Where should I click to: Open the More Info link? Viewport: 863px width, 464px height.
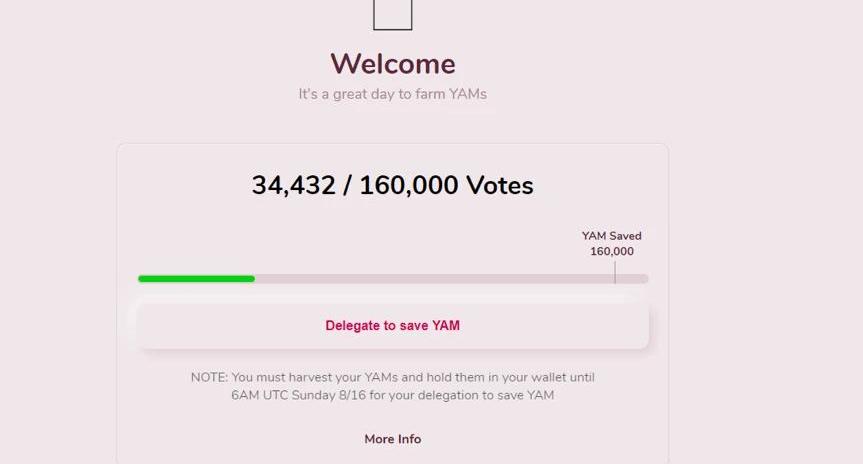point(392,439)
